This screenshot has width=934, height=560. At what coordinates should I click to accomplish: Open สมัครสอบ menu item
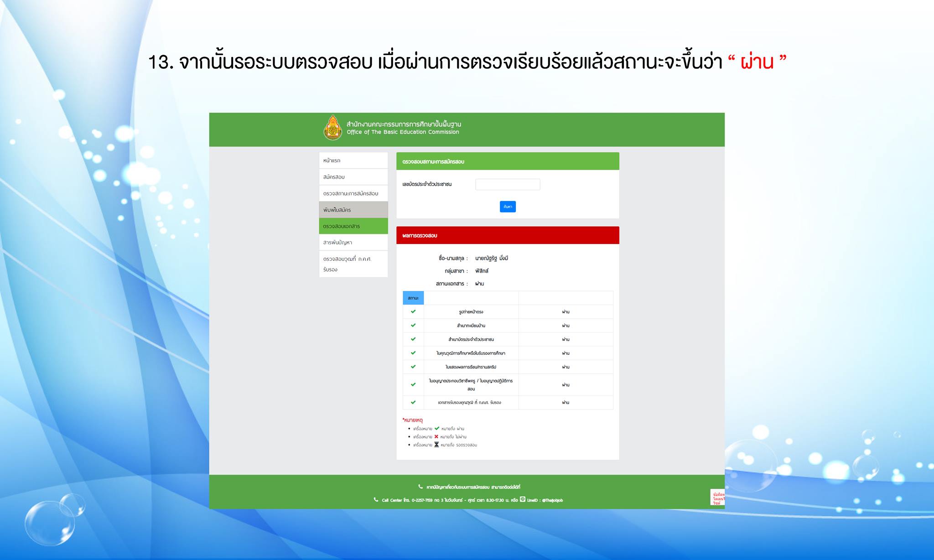(x=353, y=177)
